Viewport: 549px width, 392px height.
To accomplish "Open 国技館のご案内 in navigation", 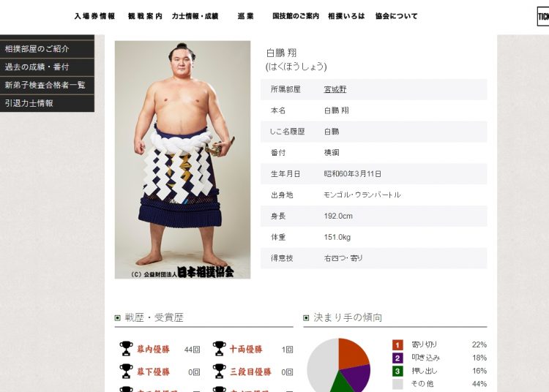I will pos(296,16).
